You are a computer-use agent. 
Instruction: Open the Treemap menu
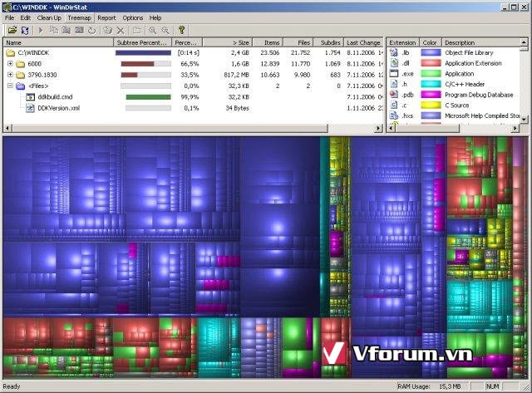[80, 18]
